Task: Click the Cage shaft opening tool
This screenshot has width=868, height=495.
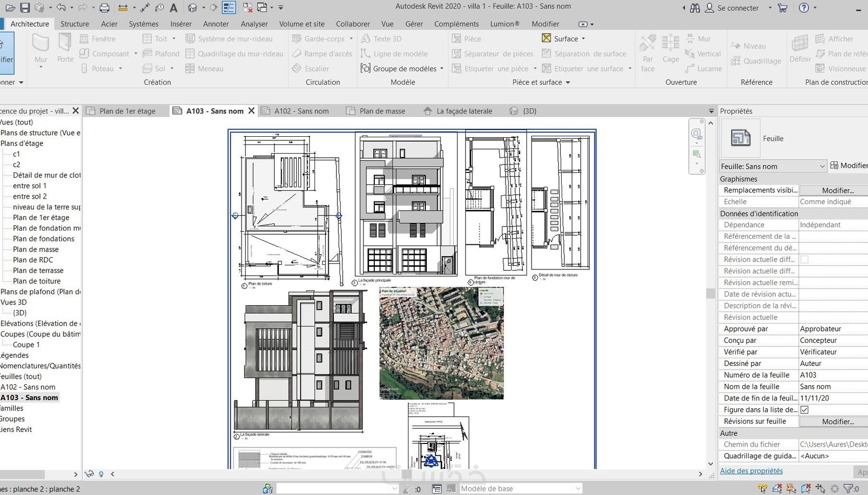Action: pyautogui.click(x=670, y=48)
